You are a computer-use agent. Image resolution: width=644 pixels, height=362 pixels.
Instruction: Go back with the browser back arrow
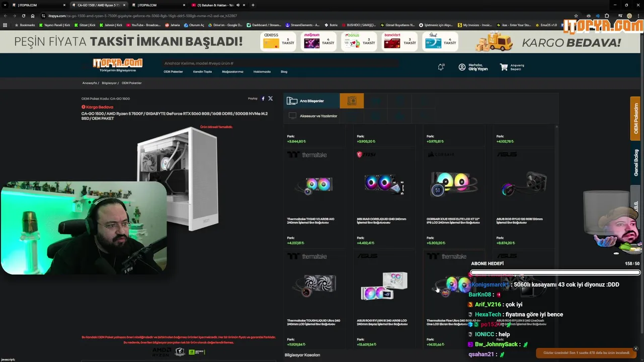6,16
